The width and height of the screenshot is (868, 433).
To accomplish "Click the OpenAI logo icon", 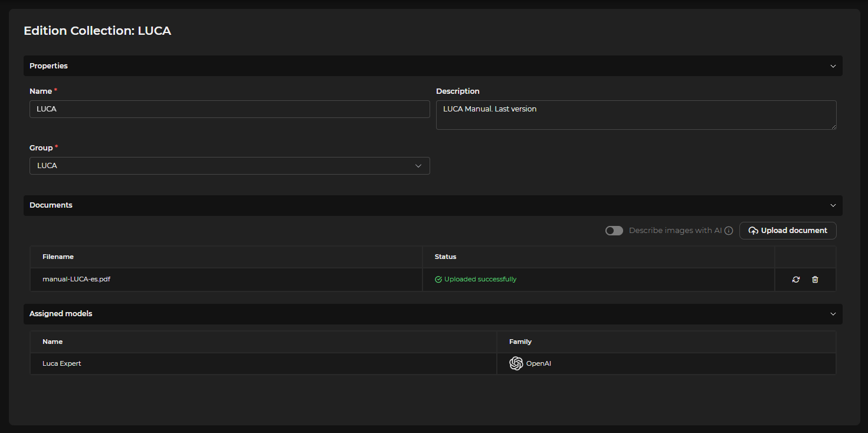I will 516,363.
